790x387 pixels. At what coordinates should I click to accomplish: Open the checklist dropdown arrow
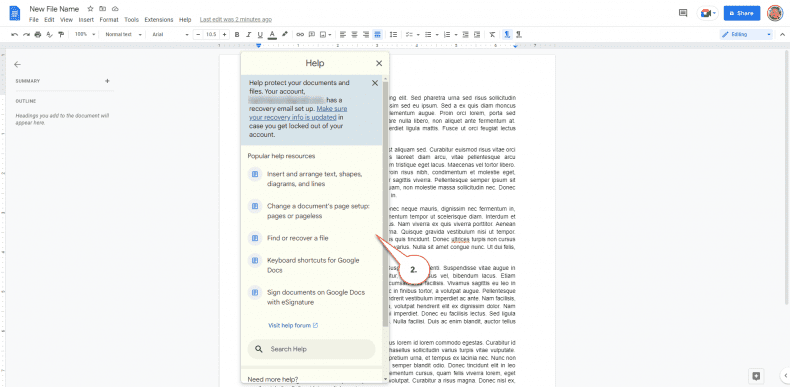418,35
